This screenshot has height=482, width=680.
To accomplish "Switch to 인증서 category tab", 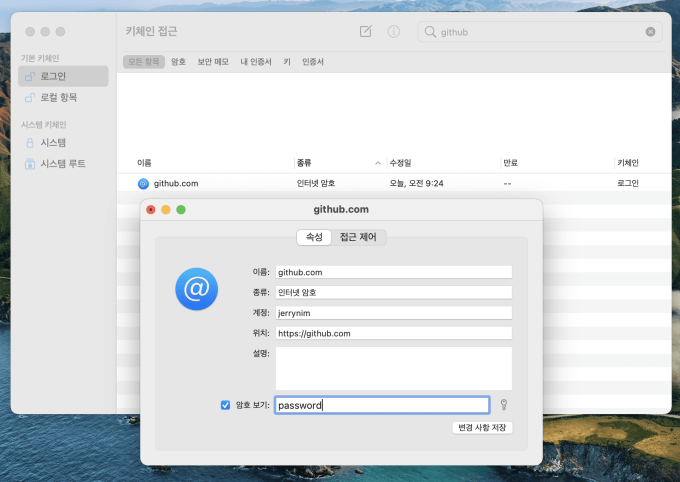I will (313, 62).
